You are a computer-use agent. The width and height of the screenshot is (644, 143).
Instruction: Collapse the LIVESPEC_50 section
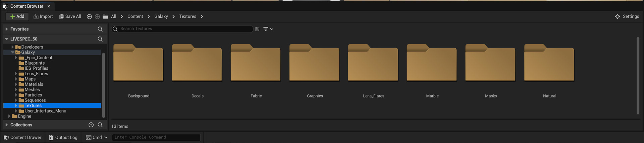pos(6,39)
